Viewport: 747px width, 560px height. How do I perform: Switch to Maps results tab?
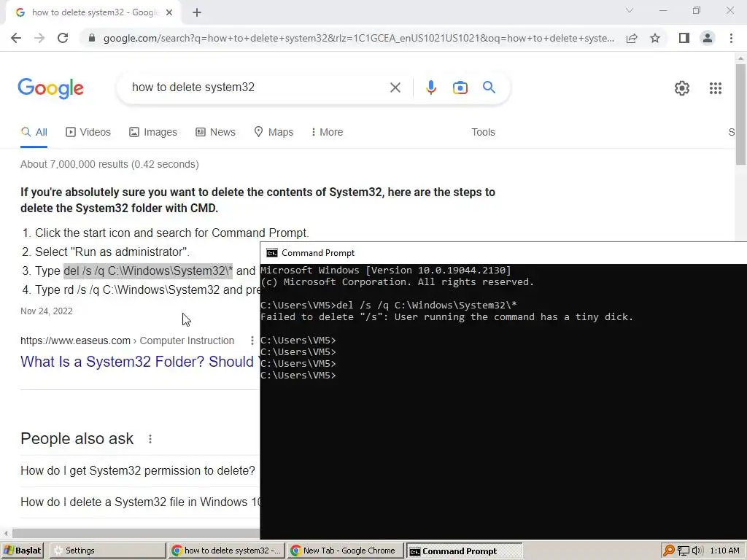(x=274, y=132)
